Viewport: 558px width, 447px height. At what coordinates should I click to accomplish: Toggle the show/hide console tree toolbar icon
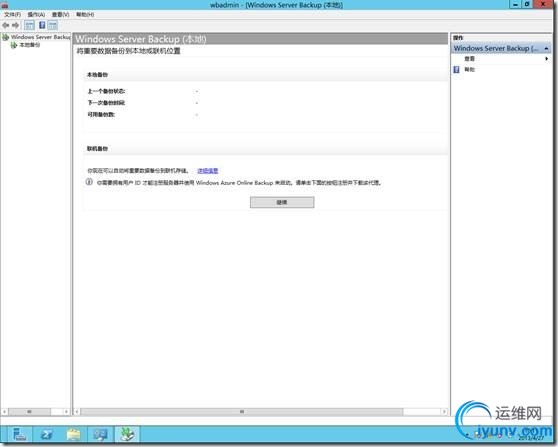tap(30, 25)
